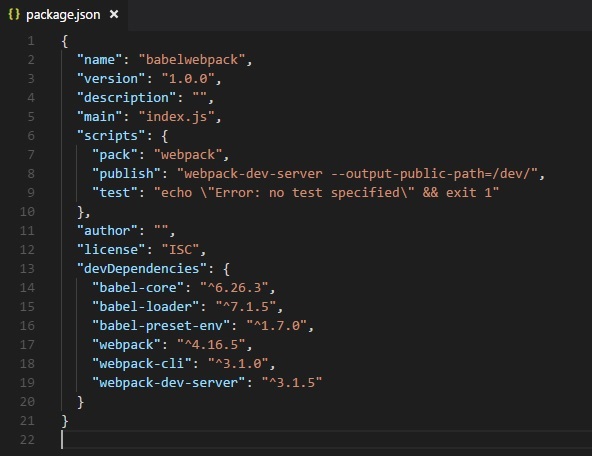Viewport: 592px width, 456px height.
Task: Click line number 13 in gutter
Action: pyautogui.click(x=27, y=268)
